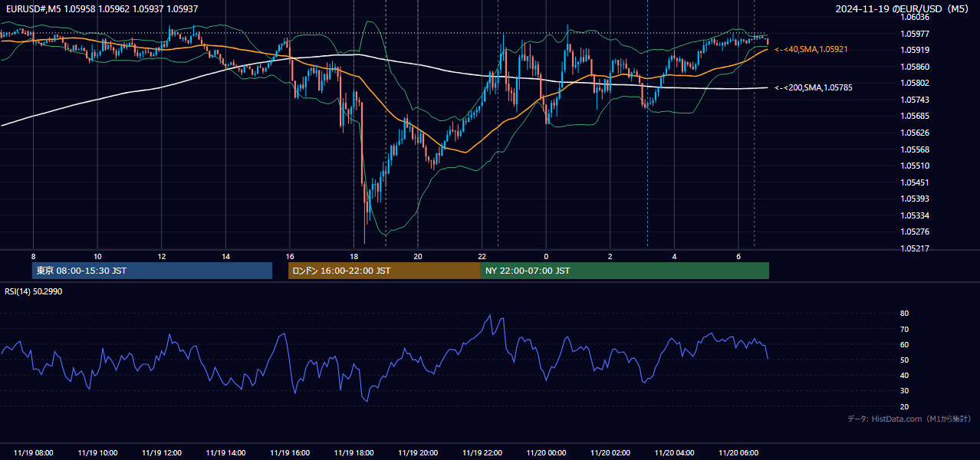
Task: Click the London 16:00-22:00 JST session bar
Action: 384,271
